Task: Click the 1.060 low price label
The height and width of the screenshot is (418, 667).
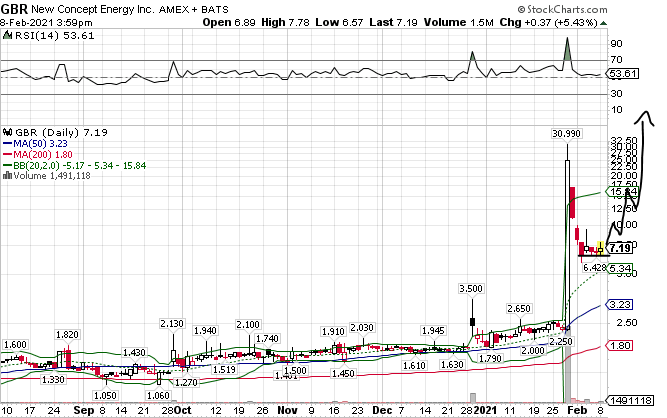Action: coord(158,395)
